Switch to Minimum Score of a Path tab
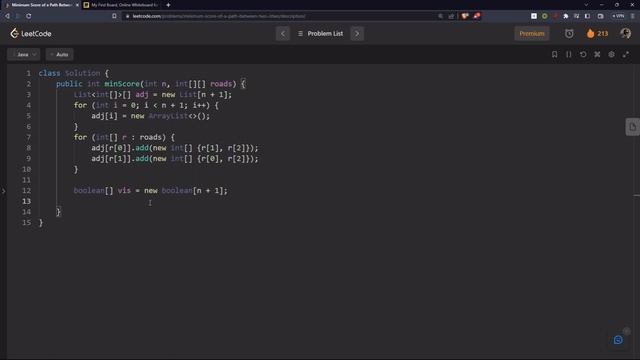Viewport: 640px width, 360px height. click(x=40, y=5)
